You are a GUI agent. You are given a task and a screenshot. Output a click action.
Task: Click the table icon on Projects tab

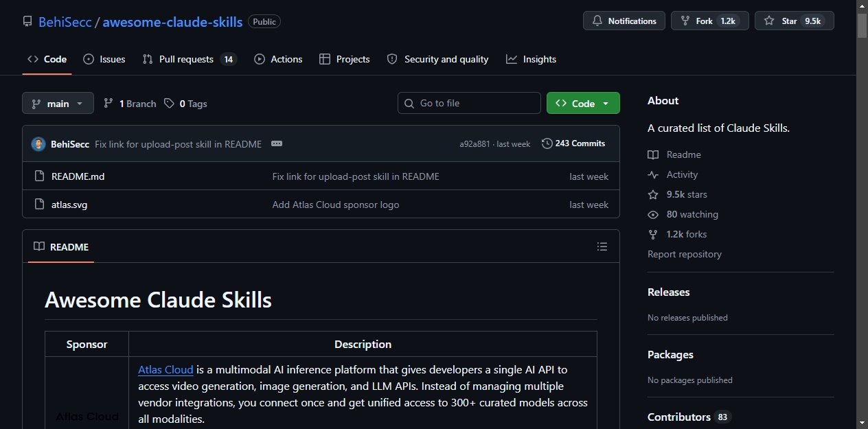(x=325, y=59)
